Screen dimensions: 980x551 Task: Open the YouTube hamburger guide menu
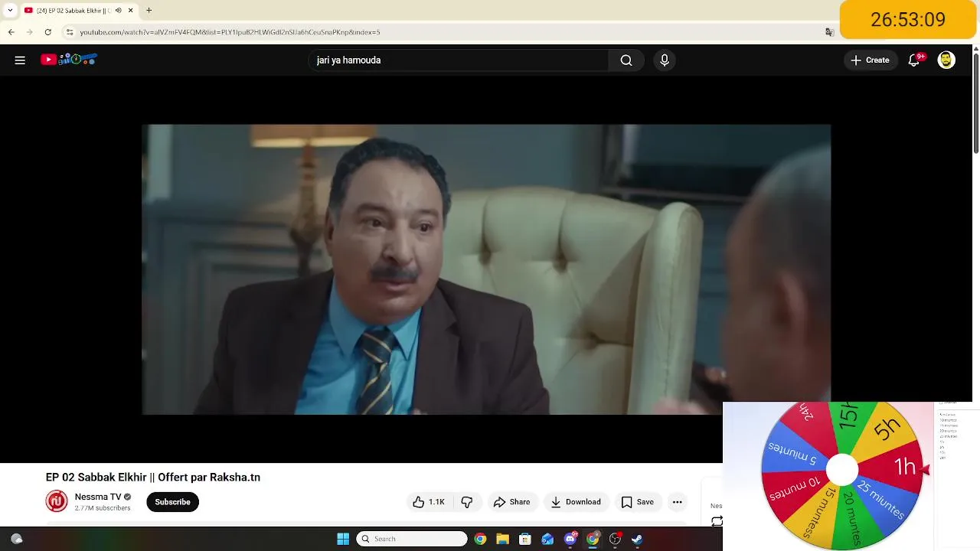(x=20, y=60)
